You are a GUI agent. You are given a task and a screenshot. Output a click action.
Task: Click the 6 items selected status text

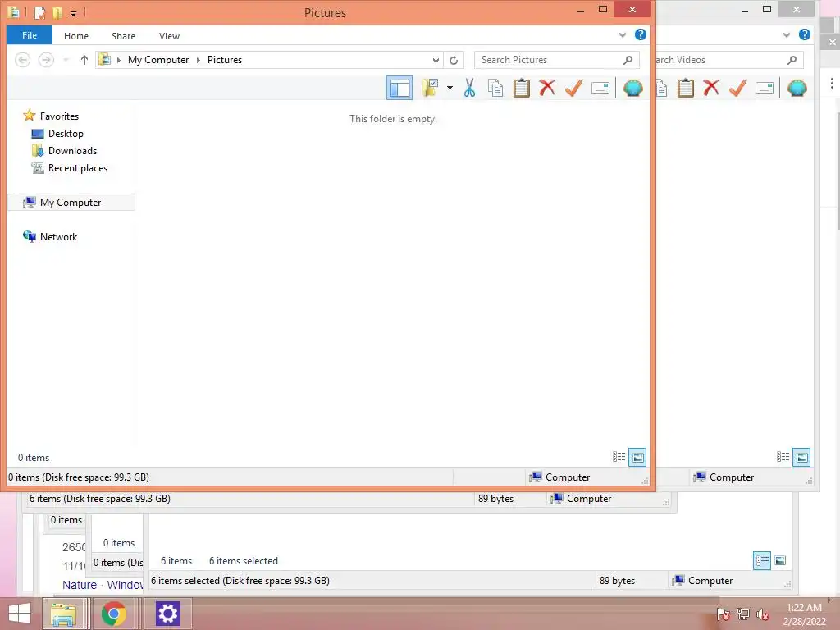pyautogui.click(x=243, y=561)
